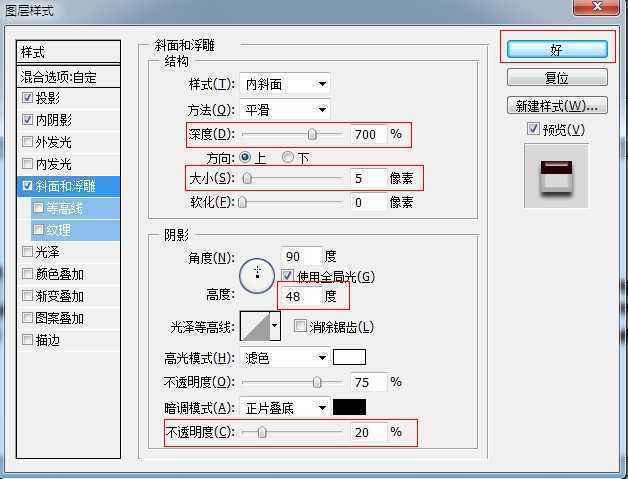Select 渐变叠加 entry label in list
The width and height of the screenshot is (628, 479).
point(60,296)
